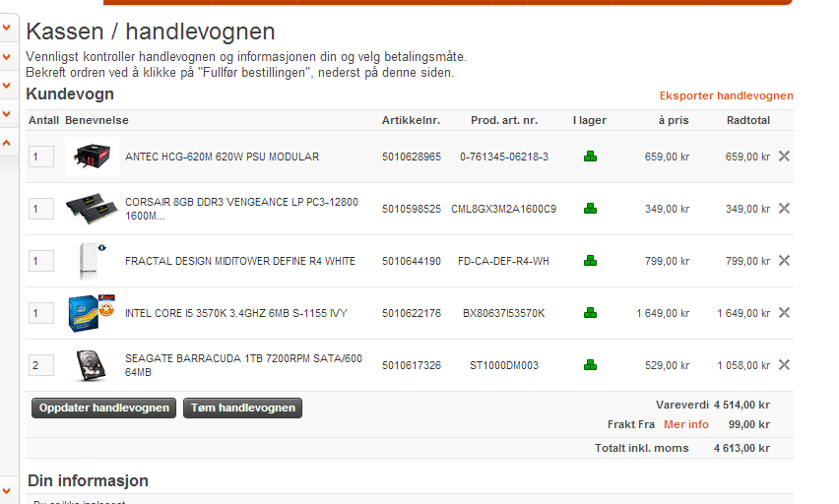This screenshot has height=504, width=839.
Task: Open CORSAIR Vengeance memory thumbnail
Action: tap(92, 208)
